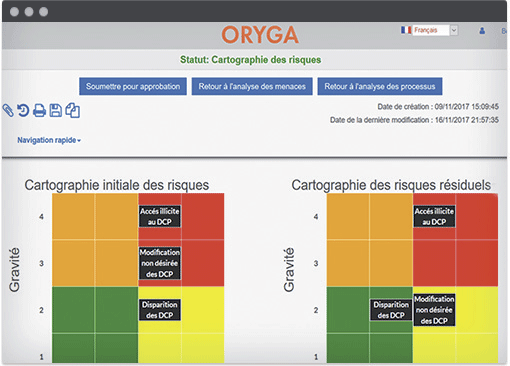Image resolution: width=510 pixels, height=366 pixels.
Task: Click the dropdown arrow next to Français
Action: (454, 30)
